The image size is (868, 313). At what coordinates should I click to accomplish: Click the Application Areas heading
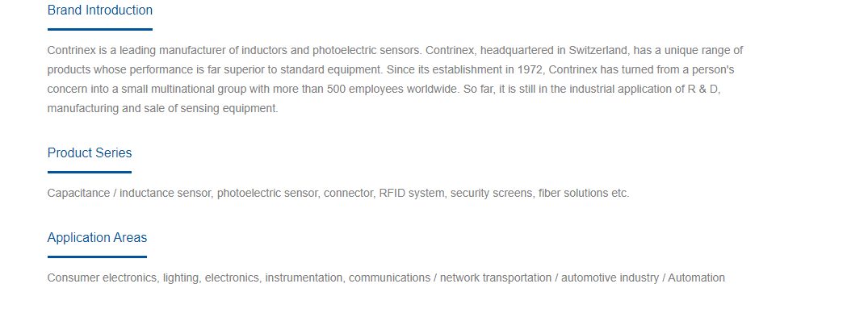[97, 237]
